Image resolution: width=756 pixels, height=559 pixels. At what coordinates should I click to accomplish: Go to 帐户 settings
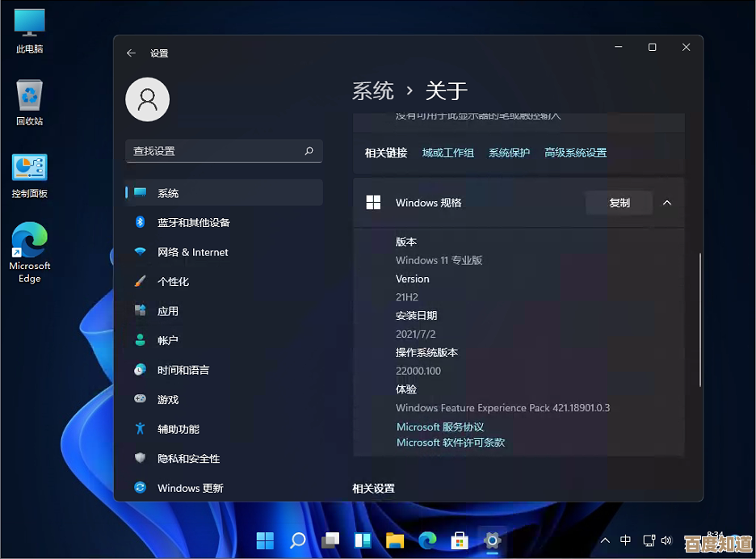click(x=168, y=340)
